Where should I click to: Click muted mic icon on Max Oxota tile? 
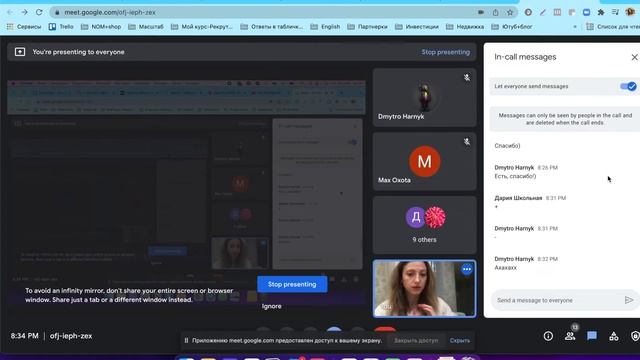[467, 142]
